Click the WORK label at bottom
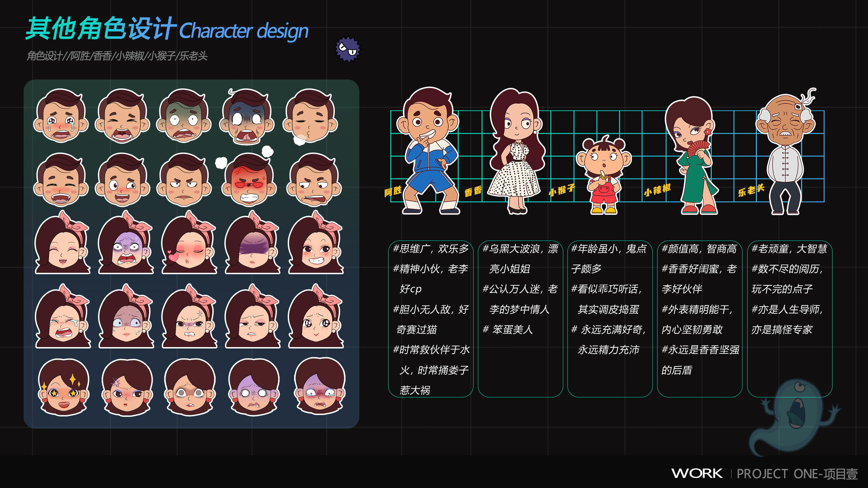The image size is (868, 488). pos(696,473)
